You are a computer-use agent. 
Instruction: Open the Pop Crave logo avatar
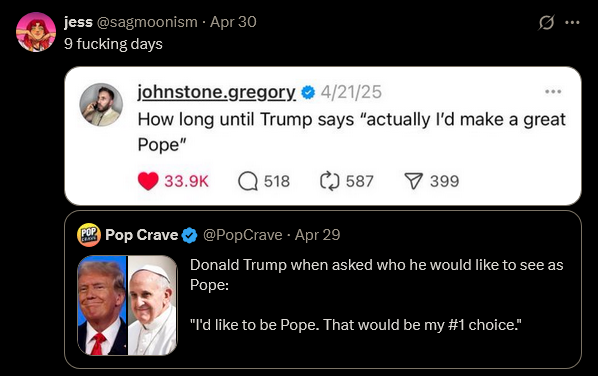89,235
